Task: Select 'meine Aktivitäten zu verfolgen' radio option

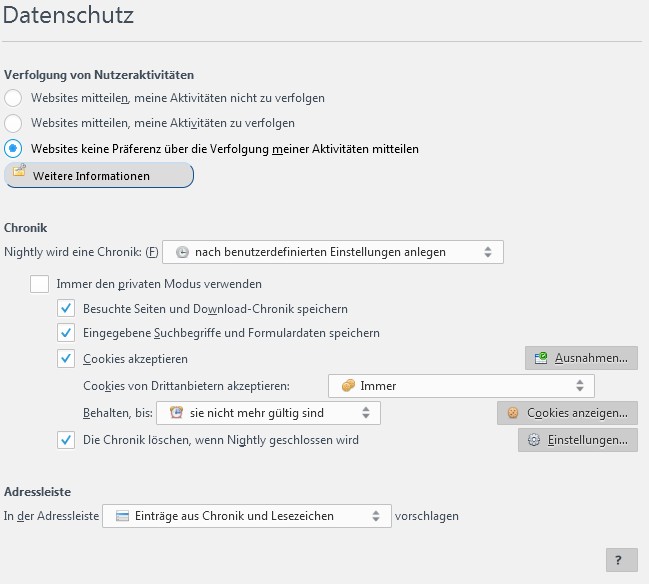Action: tap(13, 123)
